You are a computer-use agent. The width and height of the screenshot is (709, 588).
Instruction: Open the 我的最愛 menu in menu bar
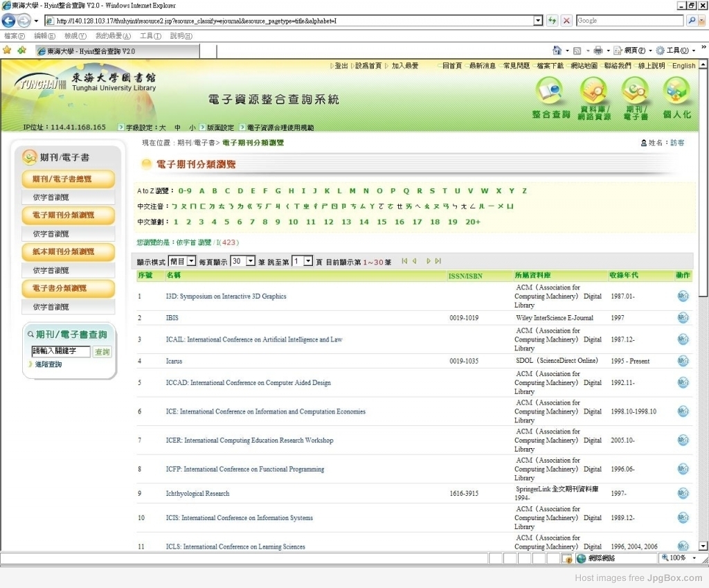coord(112,36)
